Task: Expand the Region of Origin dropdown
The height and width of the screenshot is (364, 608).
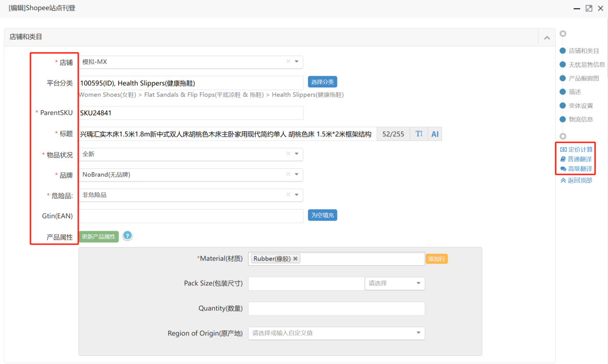Action: [x=418, y=333]
